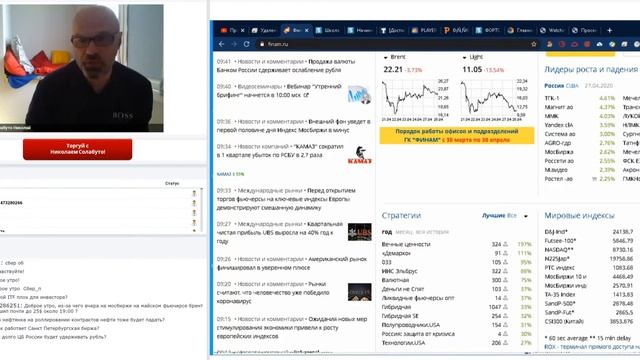Viewport: 640px width, 360px height.
Task: Go back with the browser back arrow
Action: pyautogui.click(x=221, y=44)
